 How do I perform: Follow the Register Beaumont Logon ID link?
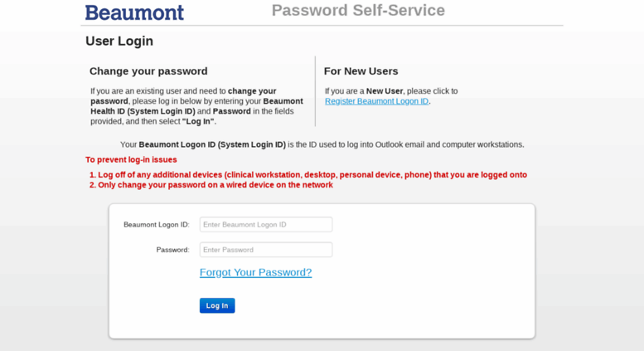(x=376, y=101)
